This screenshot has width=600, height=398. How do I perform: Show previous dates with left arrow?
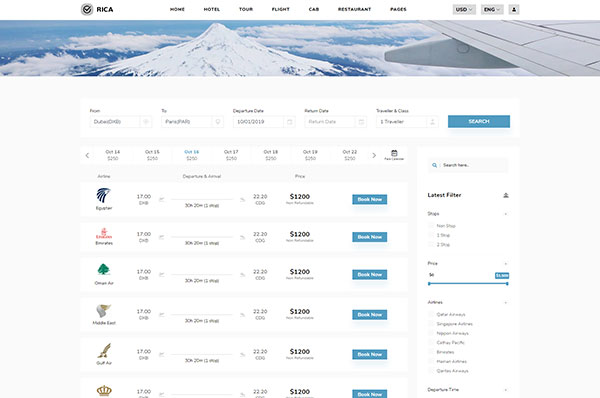[x=87, y=155]
